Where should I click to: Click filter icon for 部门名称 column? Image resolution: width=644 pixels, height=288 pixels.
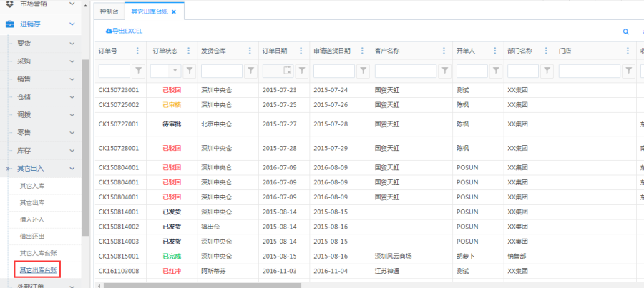point(547,71)
